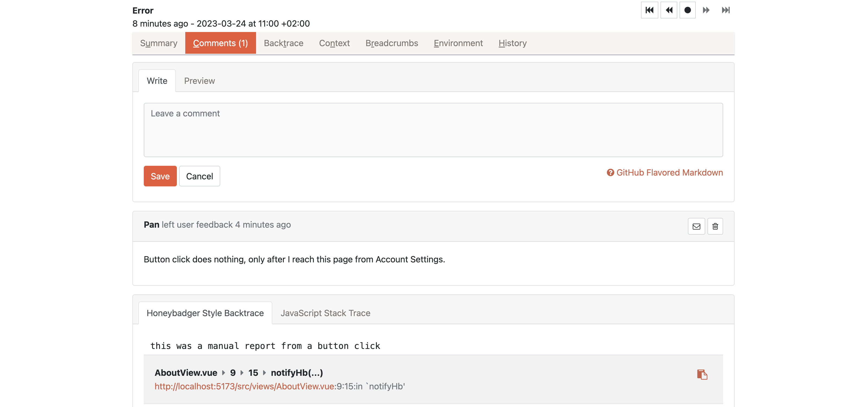Focus the Leave a comment text area
The height and width of the screenshot is (407, 868).
(x=433, y=130)
